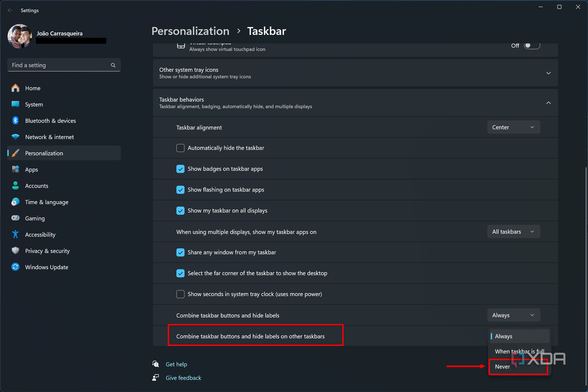Viewport: 588px width, 392px height.
Task: Uncheck Show badges on taskbar apps
Action: click(180, 169)
